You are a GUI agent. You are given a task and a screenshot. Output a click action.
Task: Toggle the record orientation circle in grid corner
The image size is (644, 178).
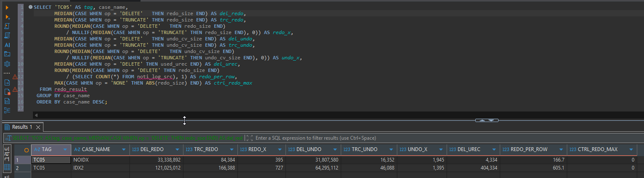(27, 149)
